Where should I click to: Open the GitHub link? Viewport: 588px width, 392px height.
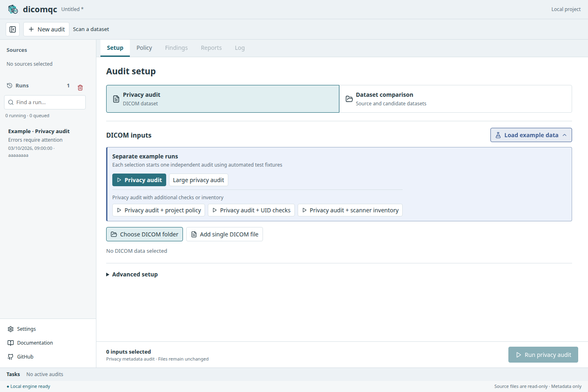click(20, 357)
